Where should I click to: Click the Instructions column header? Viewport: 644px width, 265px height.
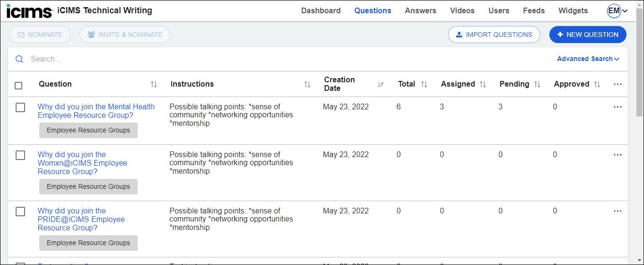click(x=192, y=84)
